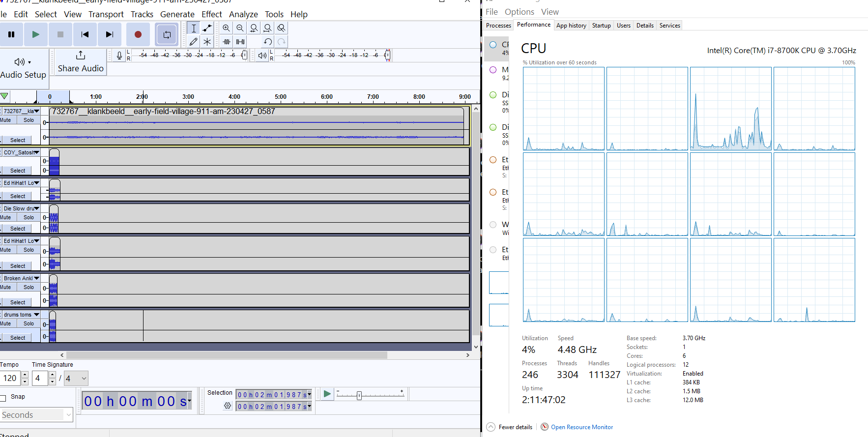Click the Pause button in Audacity
The width and height of the screenshot is (868, 437).
[11, 34]
